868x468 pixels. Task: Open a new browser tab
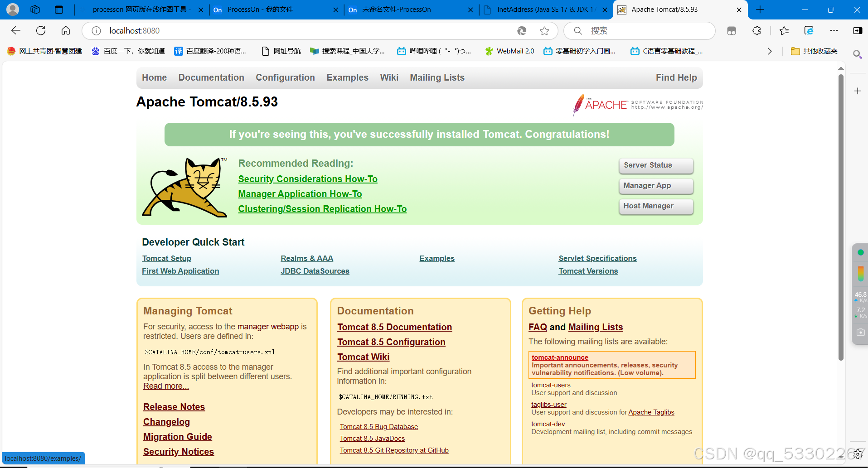(x=760, y=10)
